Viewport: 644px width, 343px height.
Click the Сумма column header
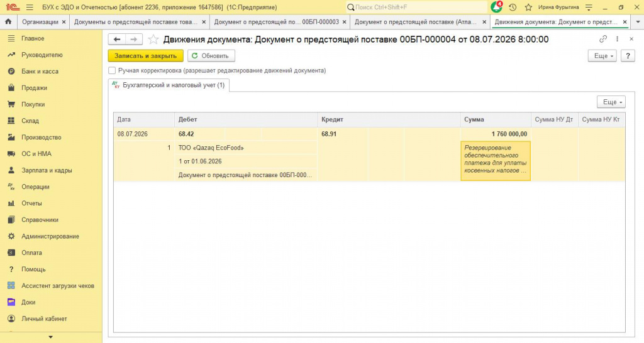[496, 119]
